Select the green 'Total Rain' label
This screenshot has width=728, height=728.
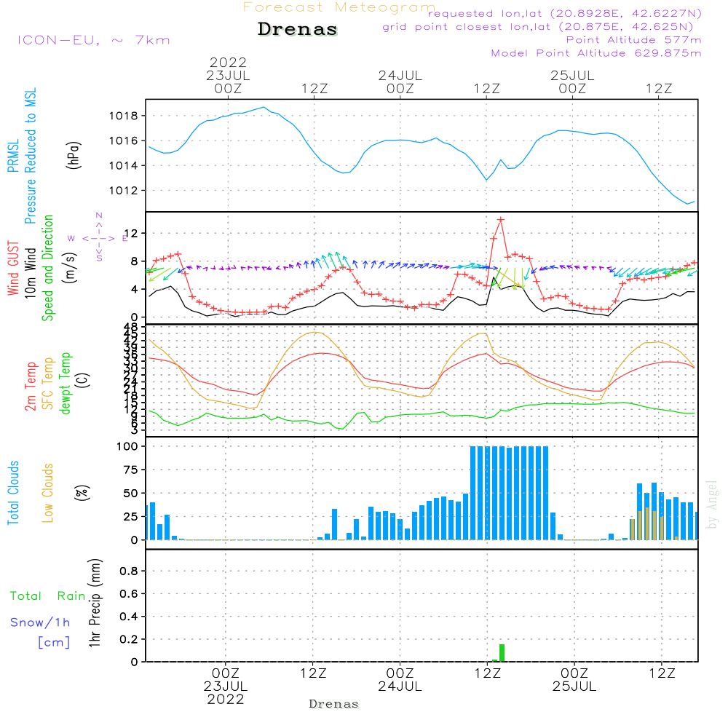48,596
